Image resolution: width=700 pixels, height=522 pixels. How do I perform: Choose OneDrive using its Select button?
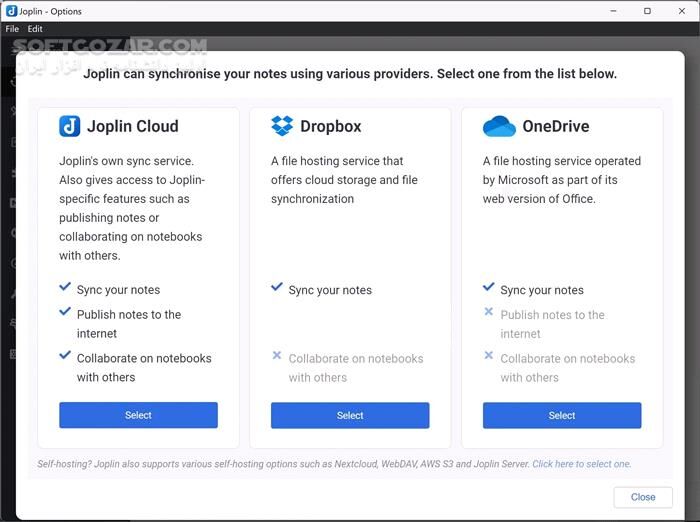point(562,415)
